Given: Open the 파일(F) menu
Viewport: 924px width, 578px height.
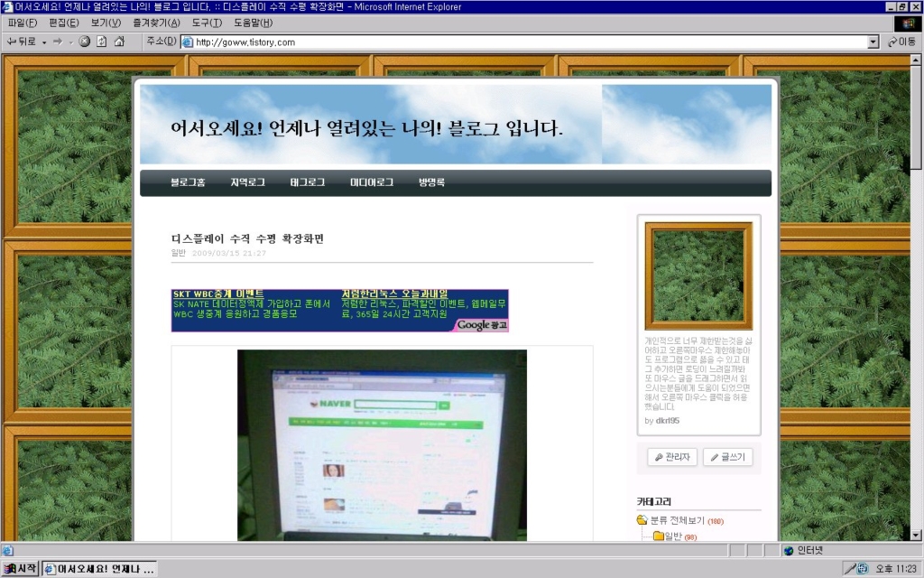Looking at the screenshot, I should tap(22, 23).
